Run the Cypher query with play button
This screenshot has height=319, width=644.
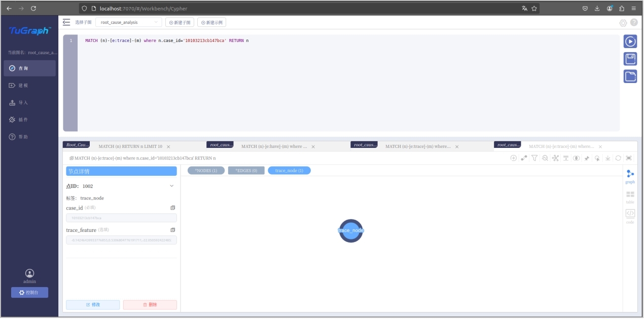[x=630, y=42]
